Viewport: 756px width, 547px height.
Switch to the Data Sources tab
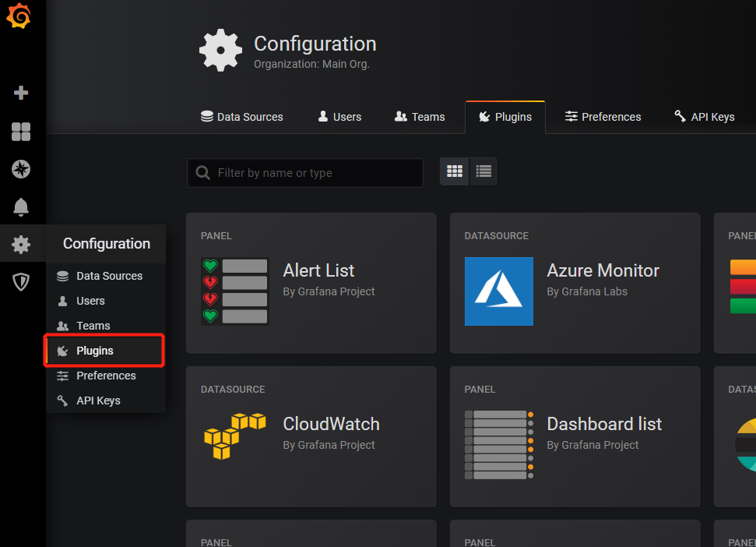pyautogui.click(x=241, y=117)
